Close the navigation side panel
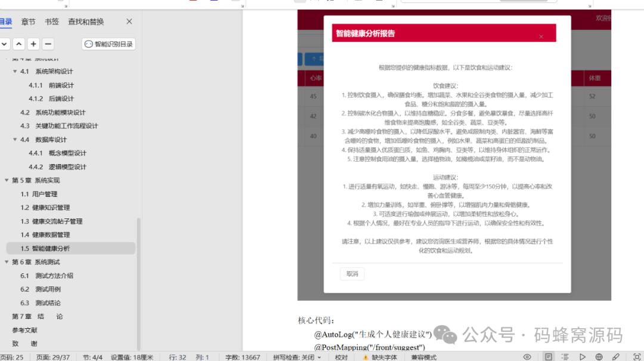 point(129,21)
